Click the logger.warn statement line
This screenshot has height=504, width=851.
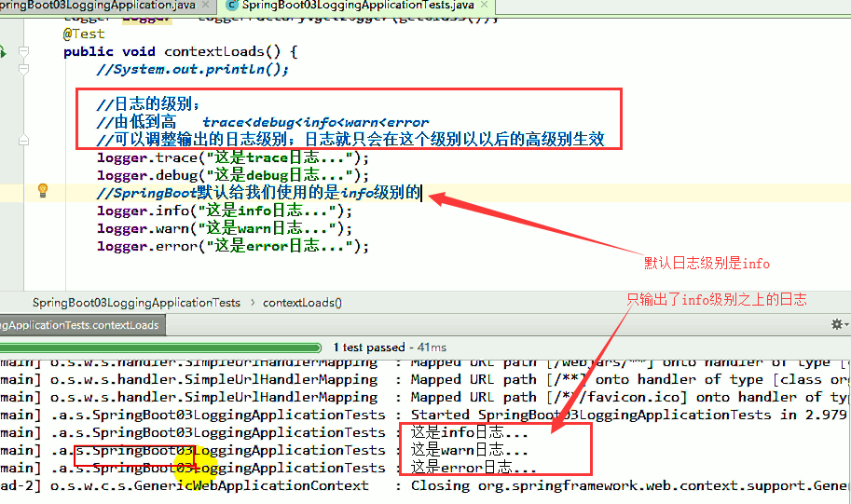coord(225,228)
